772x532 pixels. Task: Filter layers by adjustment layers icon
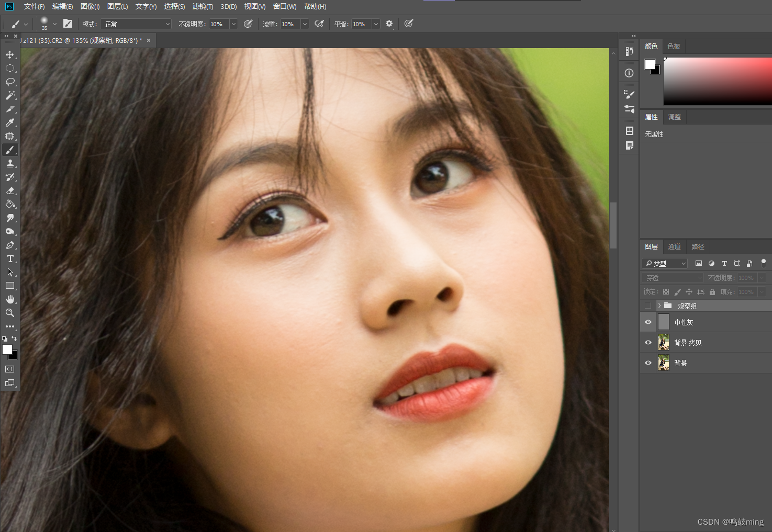point(711,263)
